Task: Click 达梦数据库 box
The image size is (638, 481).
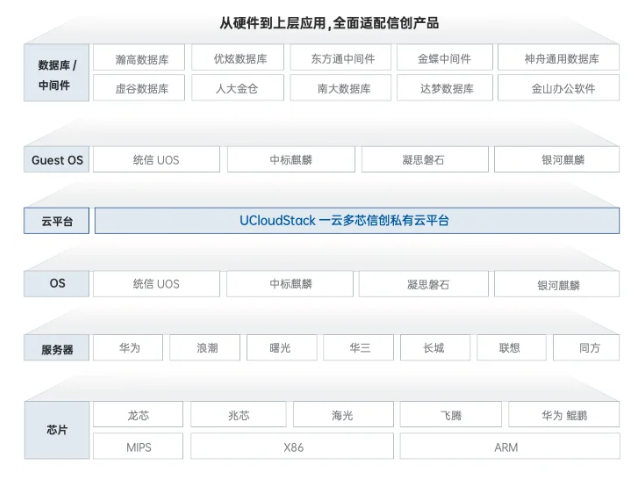Action: click(x=445, y=87)
